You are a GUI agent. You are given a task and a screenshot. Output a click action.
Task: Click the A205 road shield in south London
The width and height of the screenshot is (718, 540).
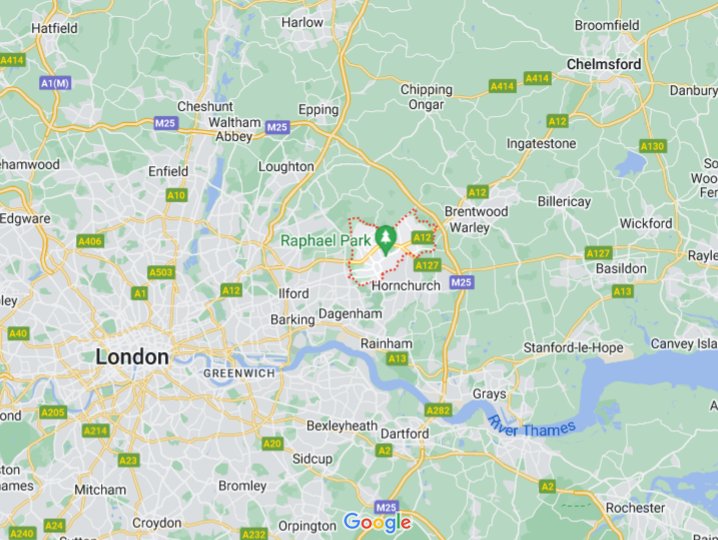pyautogui.click(x=53, y=412)
